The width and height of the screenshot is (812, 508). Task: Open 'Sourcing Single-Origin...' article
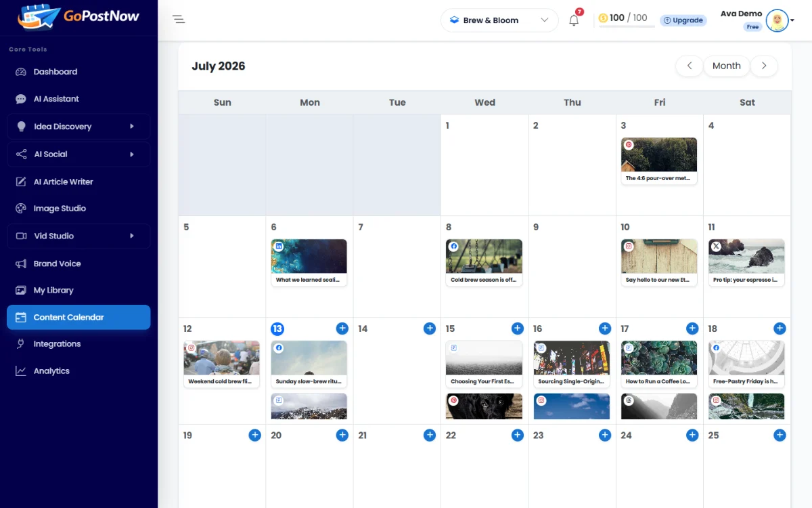[572, 364]
